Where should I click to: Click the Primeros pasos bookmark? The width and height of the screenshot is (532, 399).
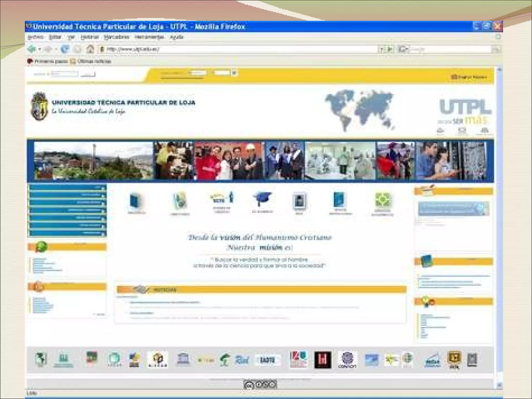click(51, 62)
